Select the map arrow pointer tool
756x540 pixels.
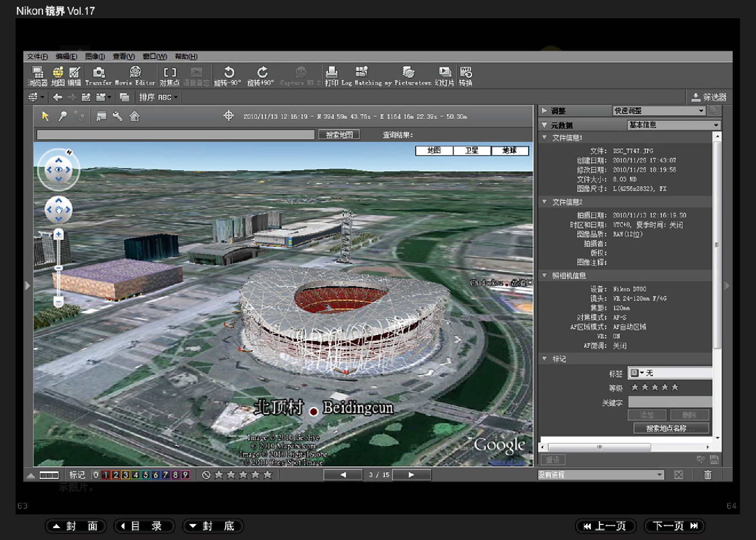[x=45, y=116]
